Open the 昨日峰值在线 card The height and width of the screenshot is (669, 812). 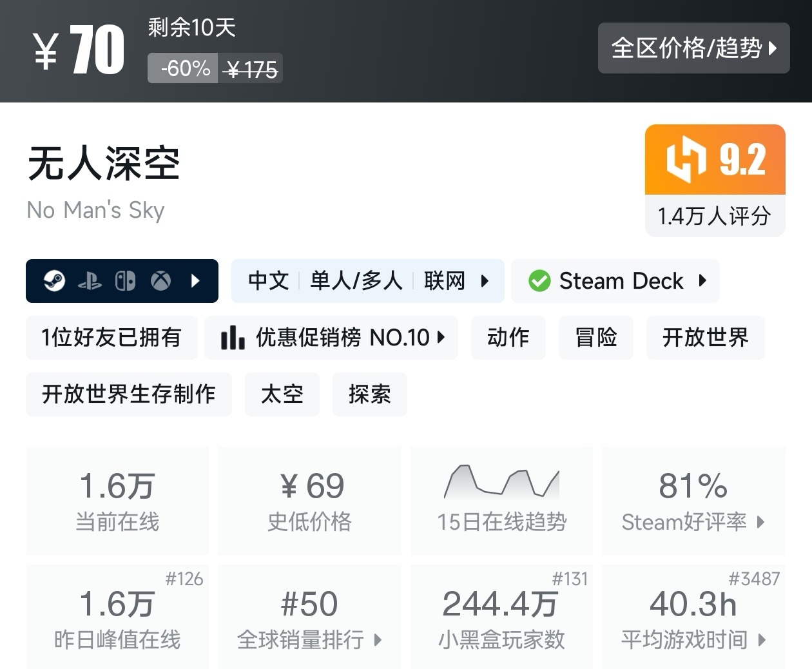click(117, 617)
